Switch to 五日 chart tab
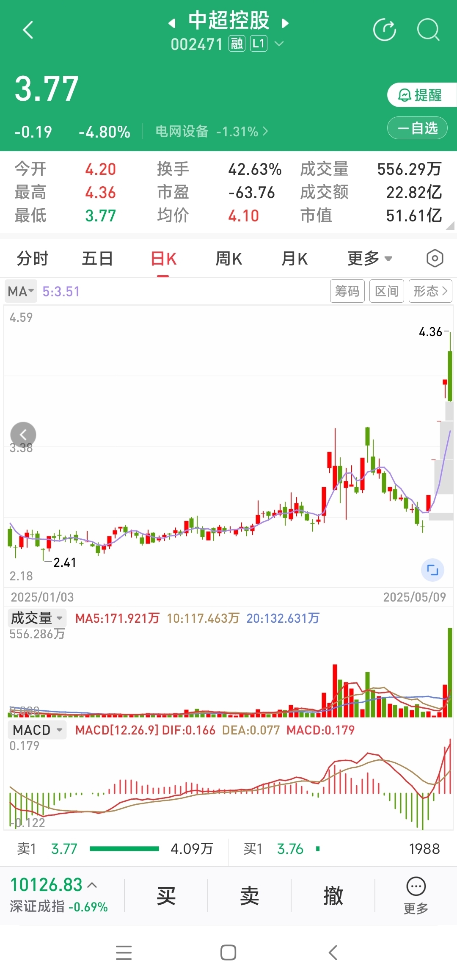The height and width of the screenshot is (980, 457). (97, 259)
